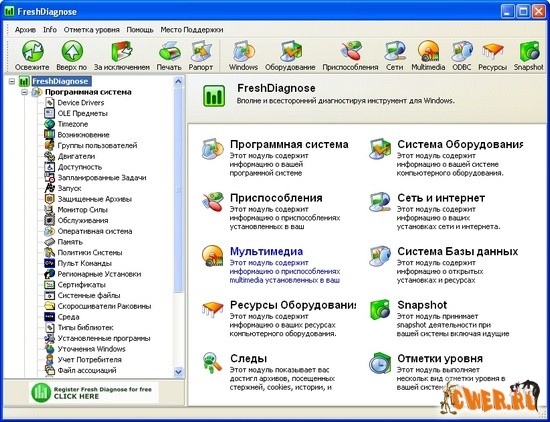Click the Мультимедиа heading link
The image size is (550, 422).
pos(266,251)
